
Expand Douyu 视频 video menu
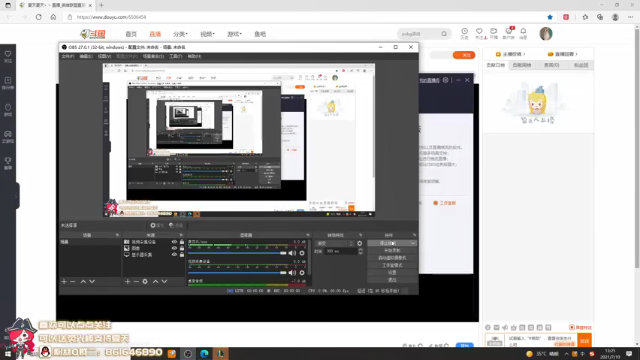(207, 34)
